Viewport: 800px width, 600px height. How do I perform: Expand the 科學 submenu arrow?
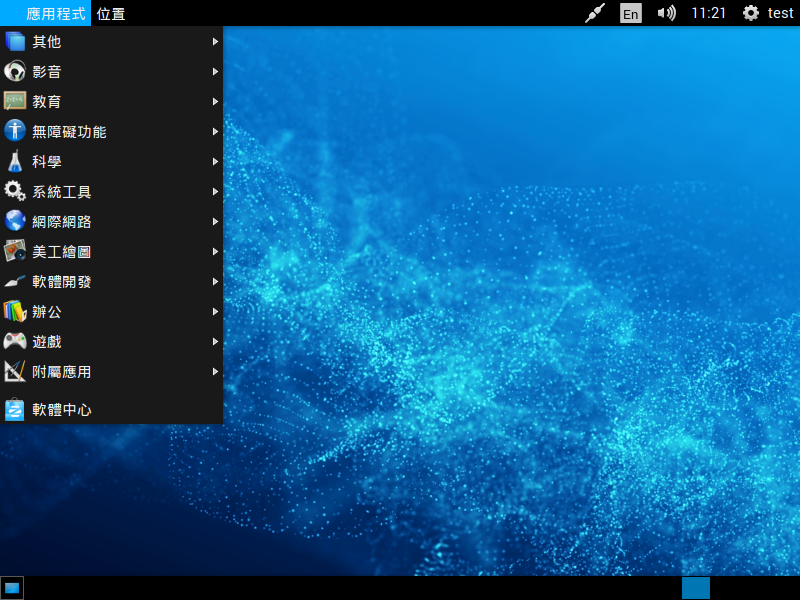215,161
